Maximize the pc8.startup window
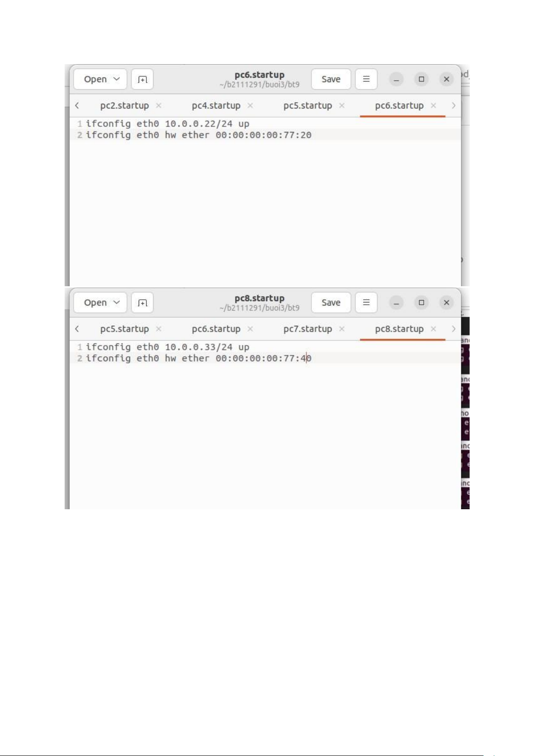Viewport: 535px width, 756px height. point(421,303)
